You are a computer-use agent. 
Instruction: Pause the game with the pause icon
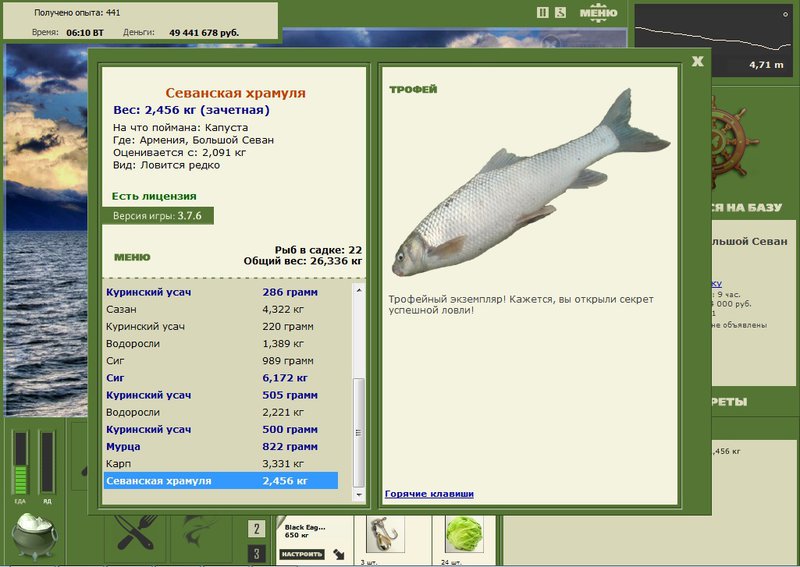click(x=542, y=13)
